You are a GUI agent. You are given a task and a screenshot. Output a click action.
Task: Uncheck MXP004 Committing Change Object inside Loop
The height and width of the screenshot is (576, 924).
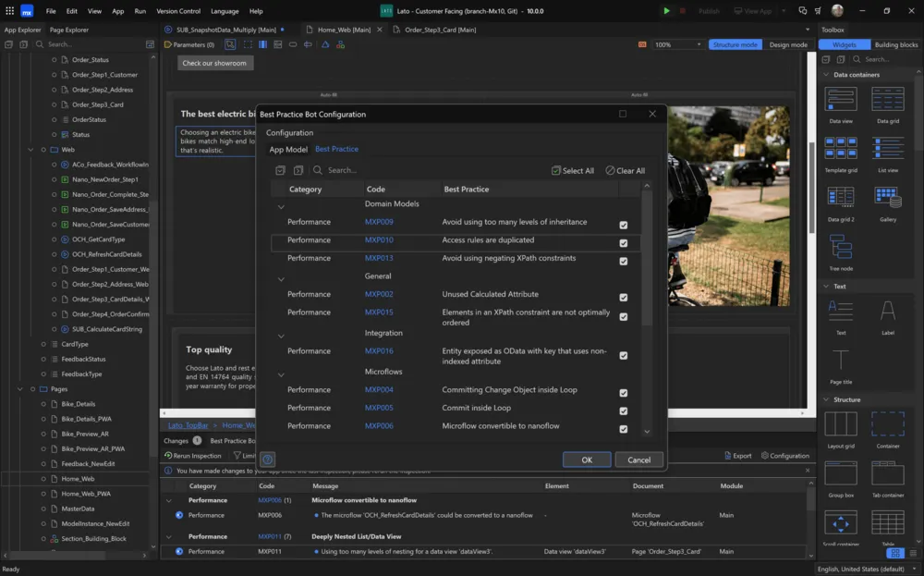[x=624, y=393]
